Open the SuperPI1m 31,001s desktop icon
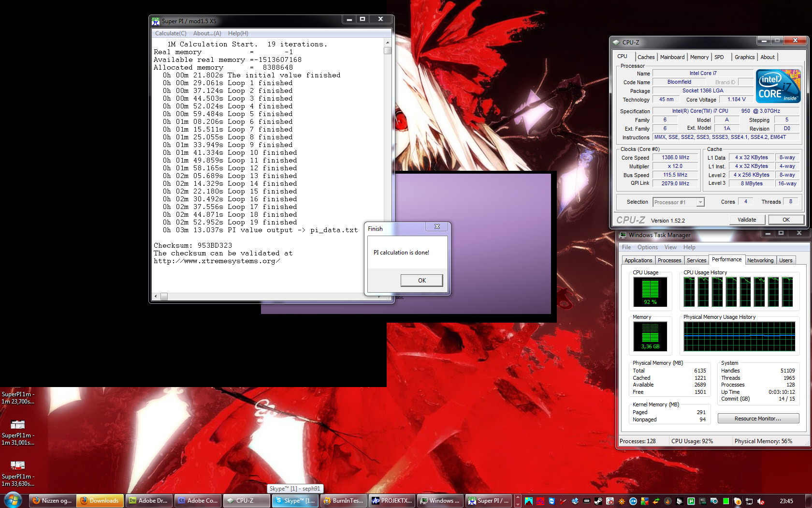The image size is (812, 508). click(18, 432)
